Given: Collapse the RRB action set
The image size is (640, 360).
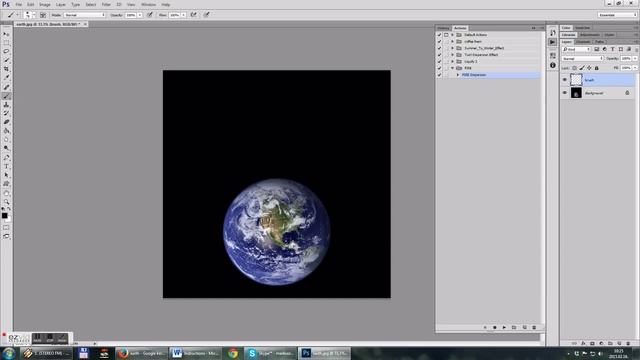Looking at the screenshot, I should click(452, 68).
